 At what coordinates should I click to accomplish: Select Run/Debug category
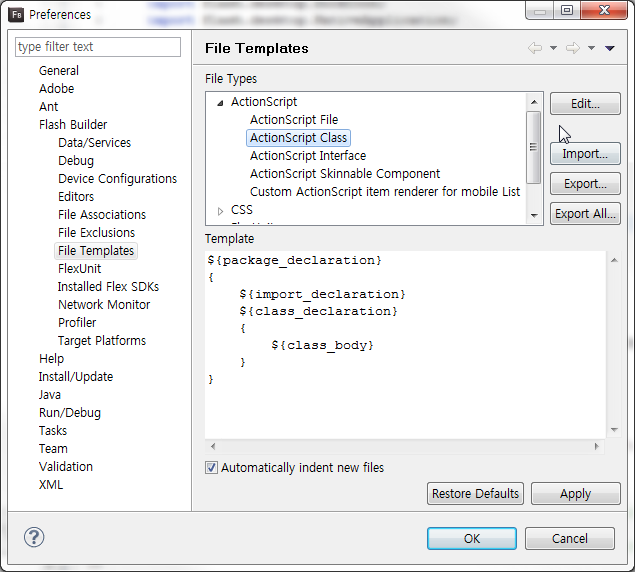pyautogui.click(x=70, y=412)
